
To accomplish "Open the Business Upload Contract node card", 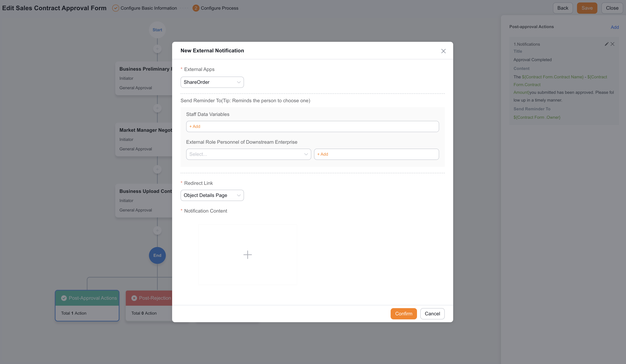I will [144, 200].
